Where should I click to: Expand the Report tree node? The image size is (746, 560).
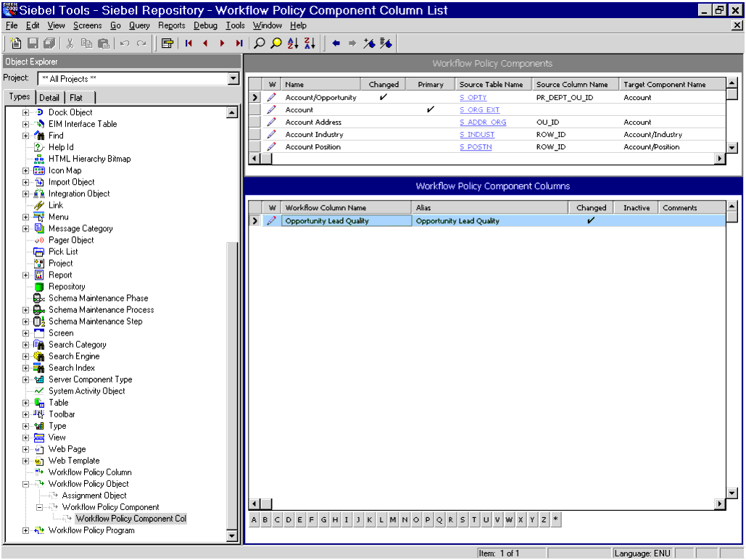(x=25, y=275)
